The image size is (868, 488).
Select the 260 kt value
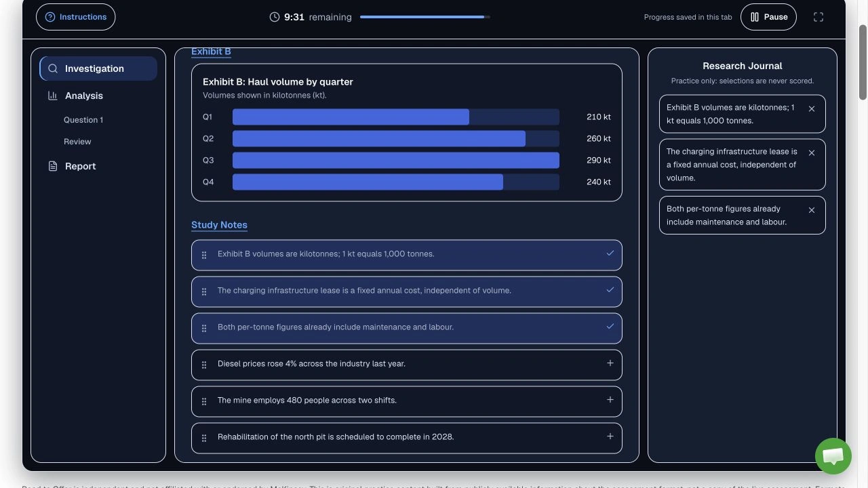[x=599, y=139]
